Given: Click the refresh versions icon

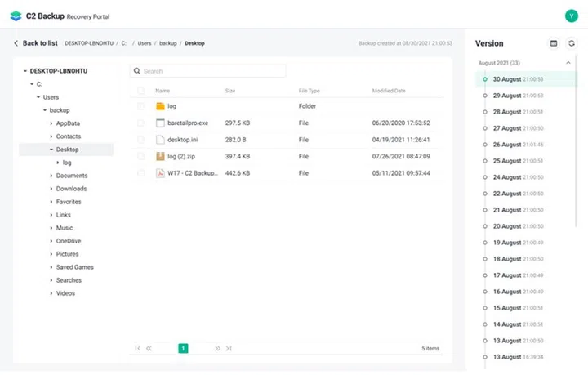Looking at the screenshot, I should [571, 43].
